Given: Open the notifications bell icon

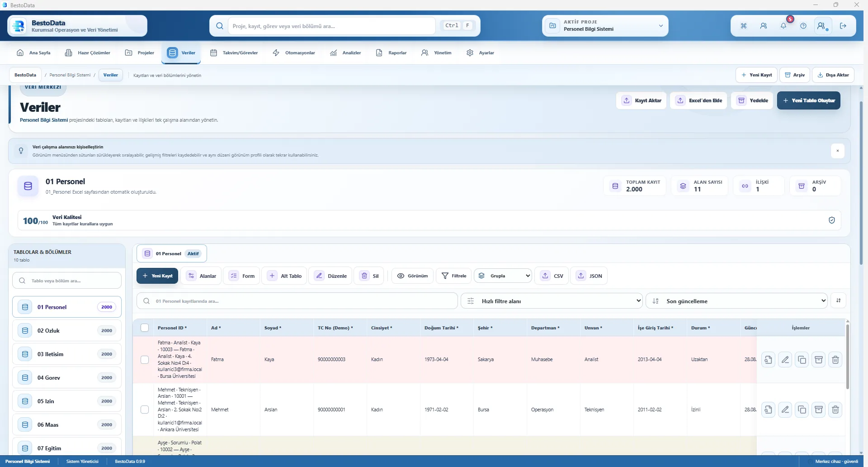Looking at the screenshot, I should tap(783, 26).
